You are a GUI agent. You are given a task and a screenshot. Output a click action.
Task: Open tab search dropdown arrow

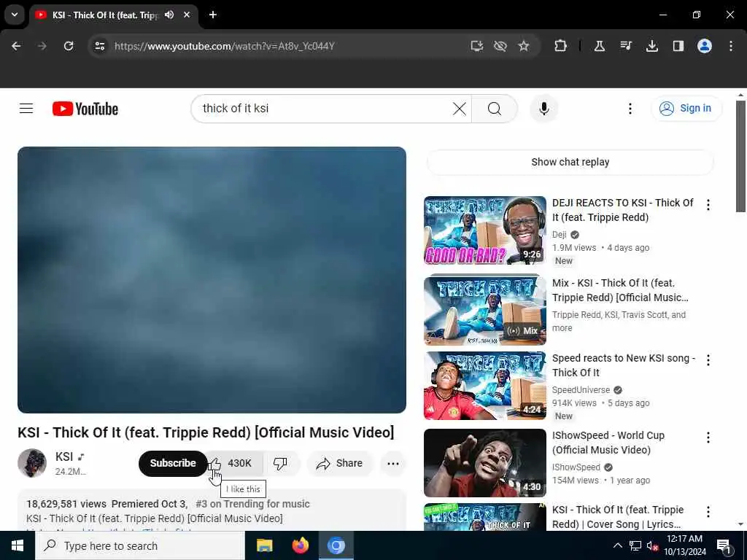pos(15,15)
